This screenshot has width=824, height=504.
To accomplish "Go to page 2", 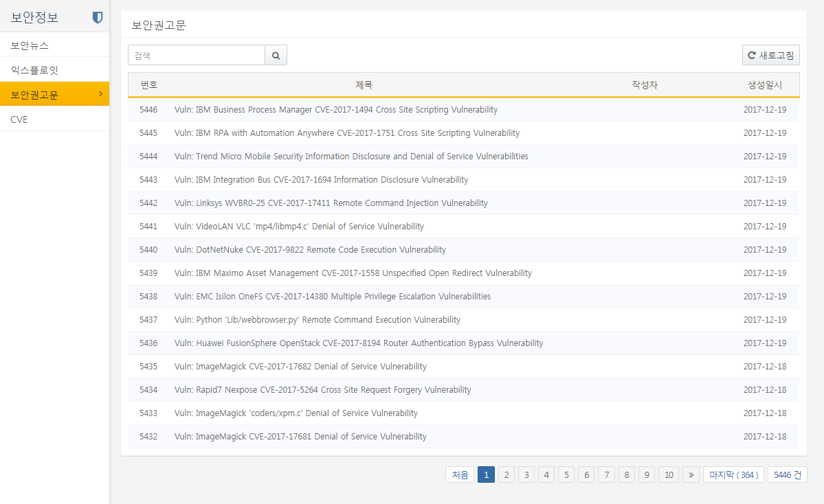I will pos(506,474).
